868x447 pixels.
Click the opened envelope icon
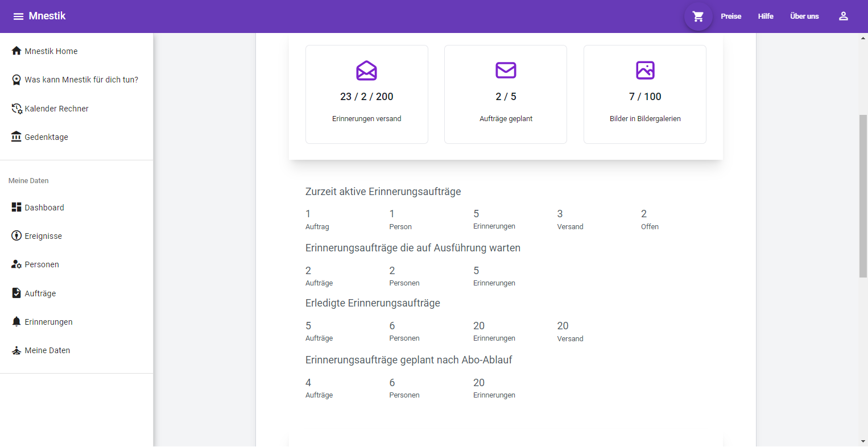click(x=366, y=71)
